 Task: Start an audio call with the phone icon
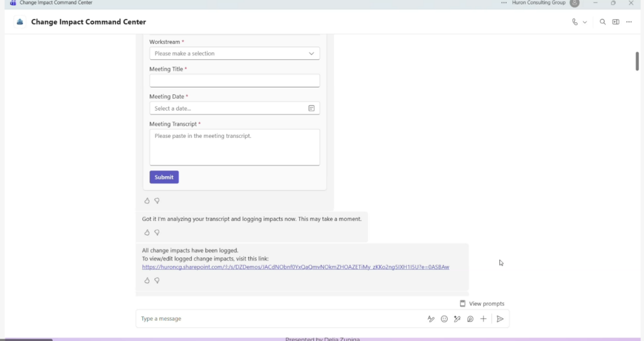click(575, 22)
